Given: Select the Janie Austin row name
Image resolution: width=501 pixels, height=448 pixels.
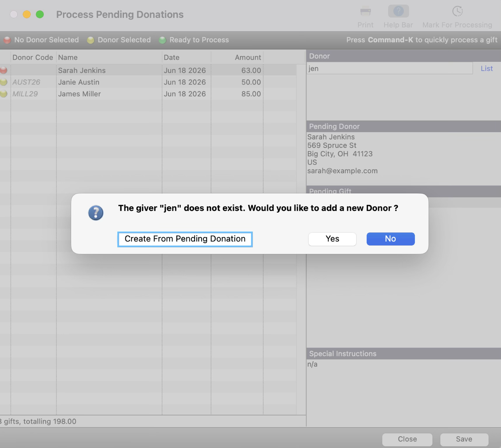Looking at the screenshot, I should [79, 82].
